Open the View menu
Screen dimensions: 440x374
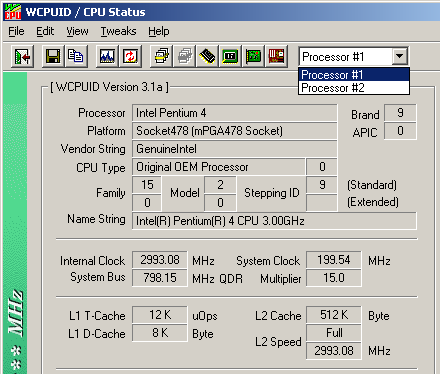(x=77, y=31)
